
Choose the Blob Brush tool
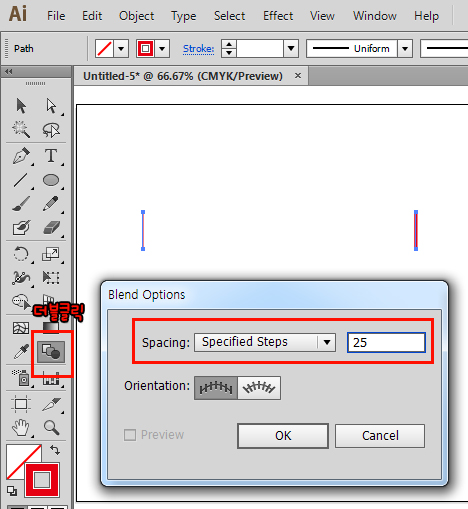click(x=21, y=228)
